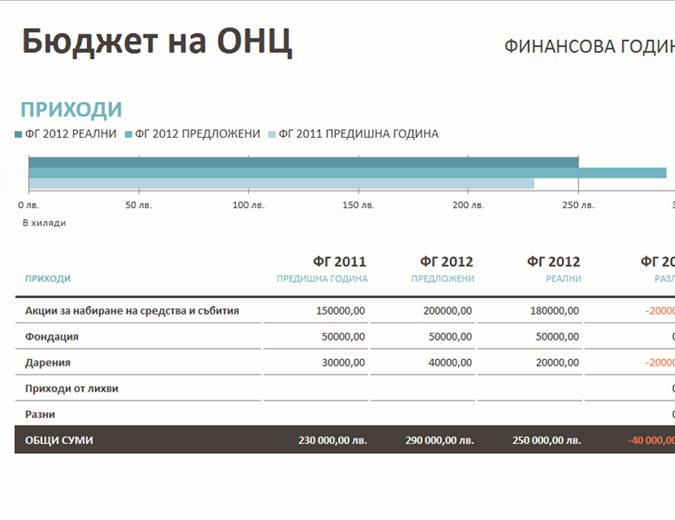
Task: Select legend label 'ФГ 2012 ПРЕДЛОЖЕНИ'
Action: click(198, 134)
